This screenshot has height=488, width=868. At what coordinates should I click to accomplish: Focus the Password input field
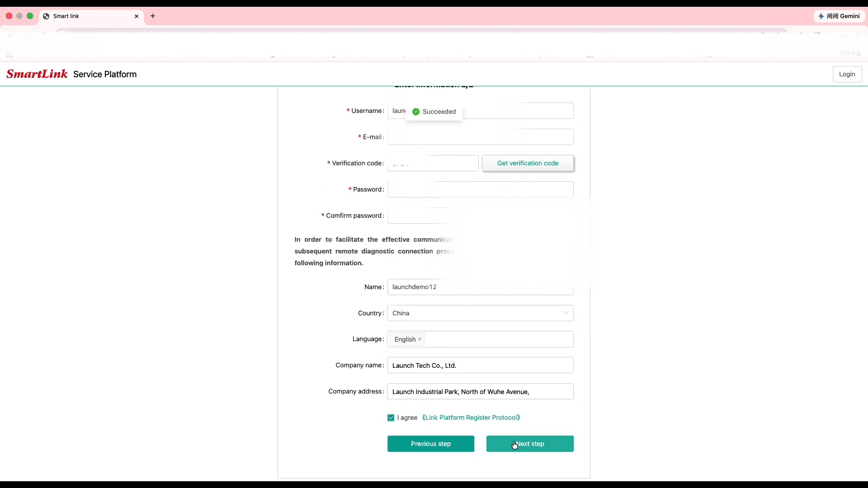pyautogui.click(x=480, y=189)
